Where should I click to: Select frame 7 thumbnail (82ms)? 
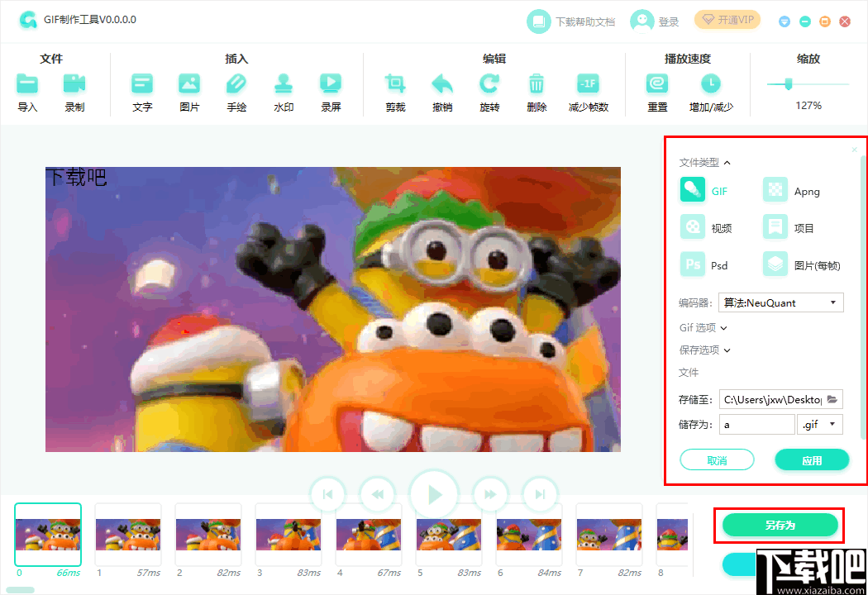tap(609, 534)
